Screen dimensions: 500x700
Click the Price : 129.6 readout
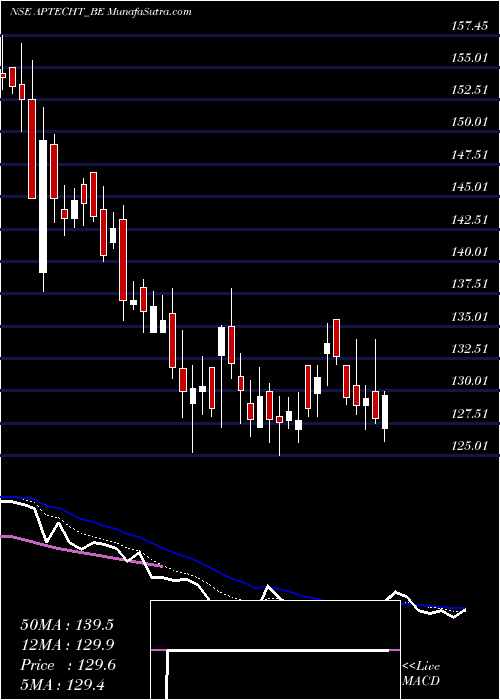68,665
